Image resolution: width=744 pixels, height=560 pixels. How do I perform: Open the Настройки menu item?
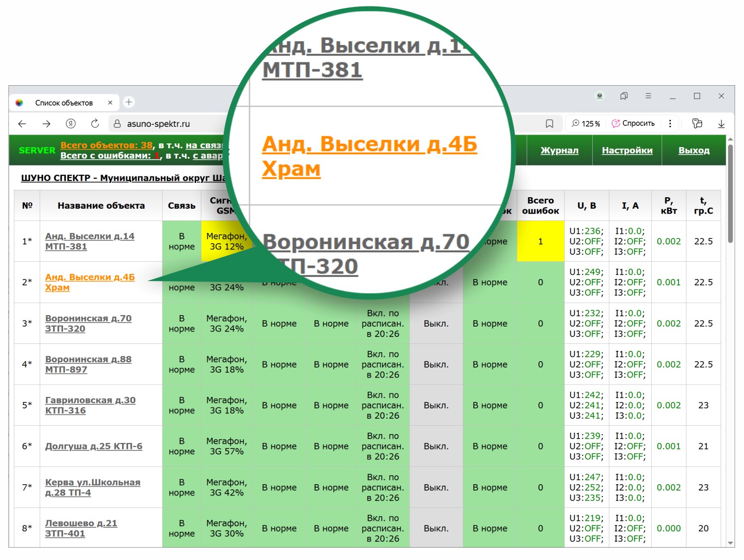pyautogui.click(x=627, y=151)
